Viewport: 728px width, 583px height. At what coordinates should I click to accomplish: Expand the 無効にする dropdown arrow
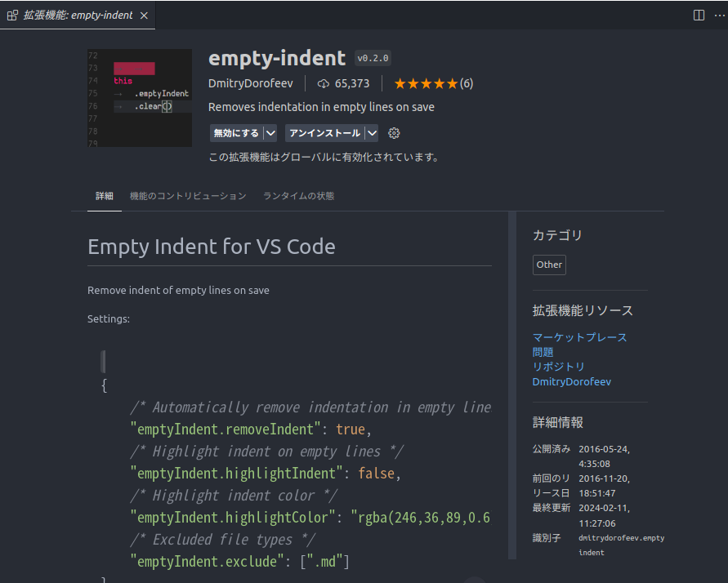click(270, 133)
